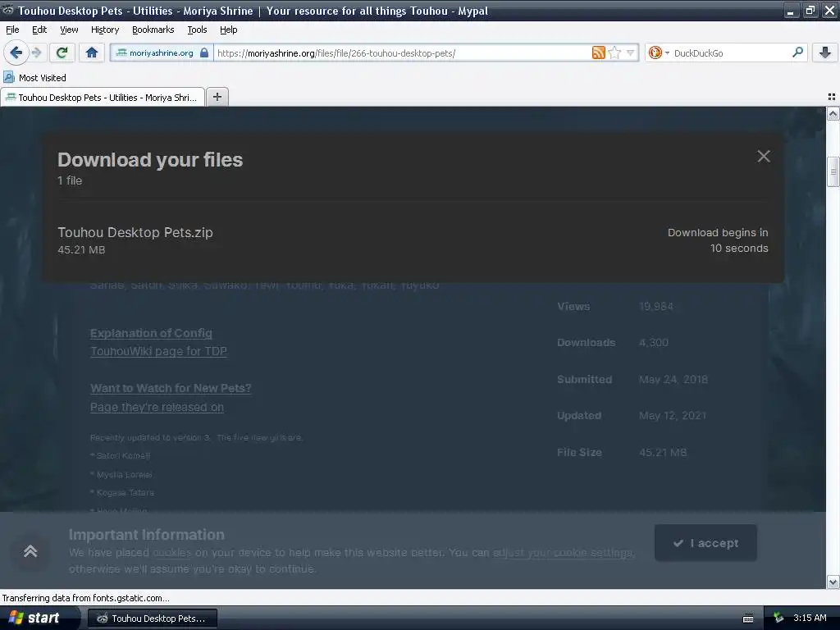Click the Downloads 4,300 value
Screen dimensions: 840x630
click(654, 342)
